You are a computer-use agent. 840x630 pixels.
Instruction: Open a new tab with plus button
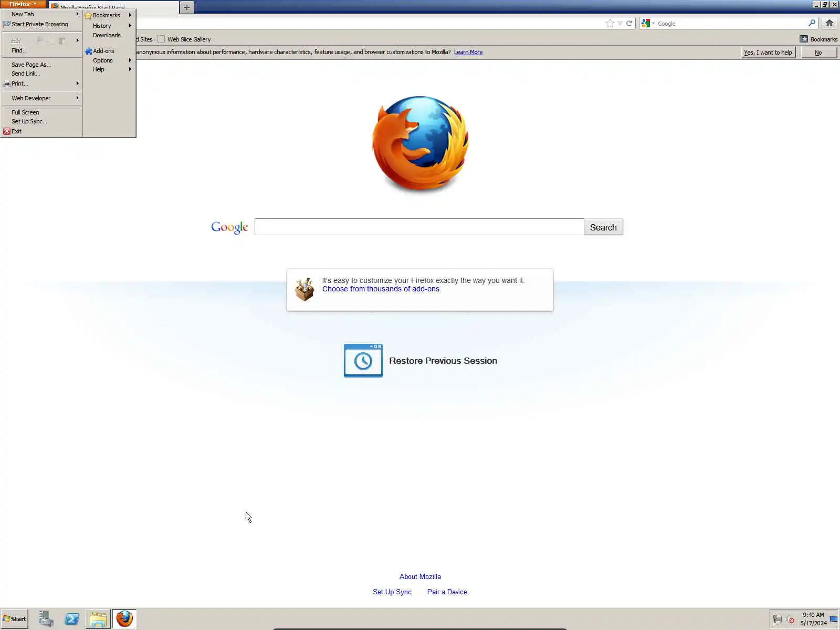[186, 7]
